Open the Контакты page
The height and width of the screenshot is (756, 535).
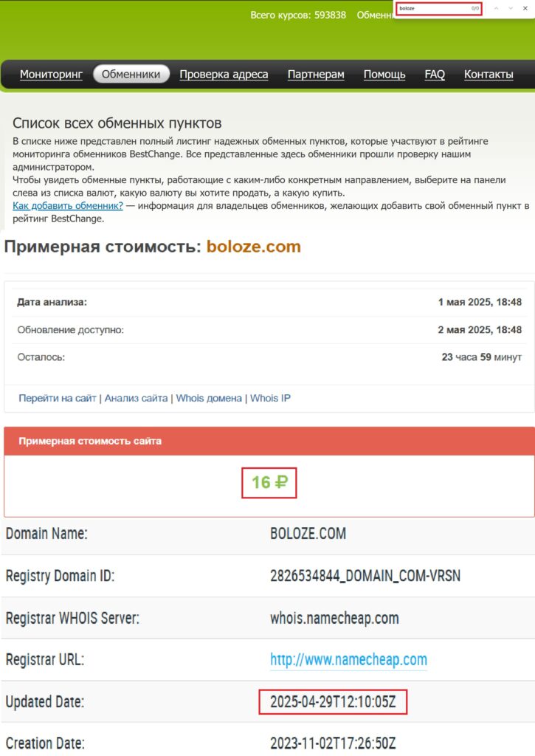point(489,74)
